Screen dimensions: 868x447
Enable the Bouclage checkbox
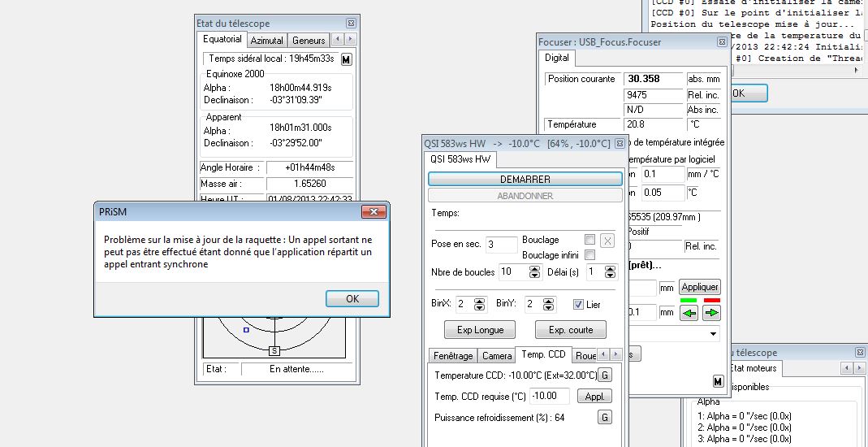[x=590, y=240]
